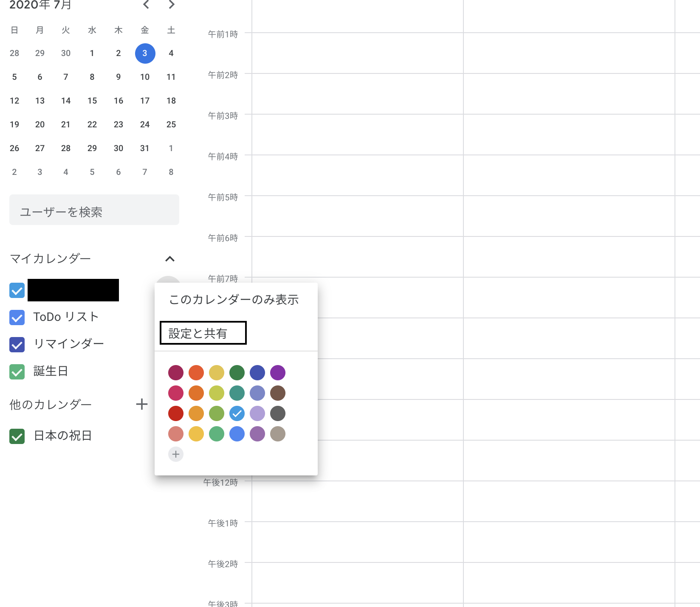700x607 pixels.
Task: Click the 他のカレンダー section label
Action: [51, 405]
